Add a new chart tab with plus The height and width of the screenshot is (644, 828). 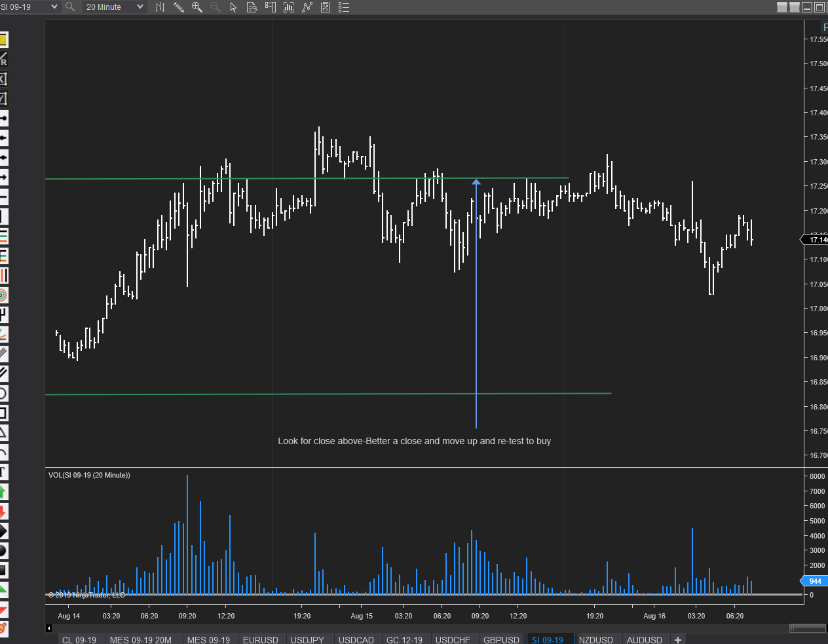(x=678, y=639)
